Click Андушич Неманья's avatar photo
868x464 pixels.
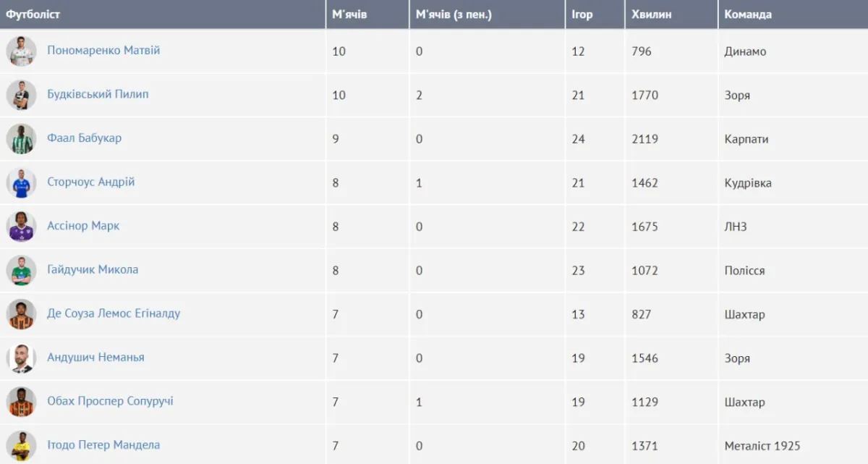pos(22,358)
